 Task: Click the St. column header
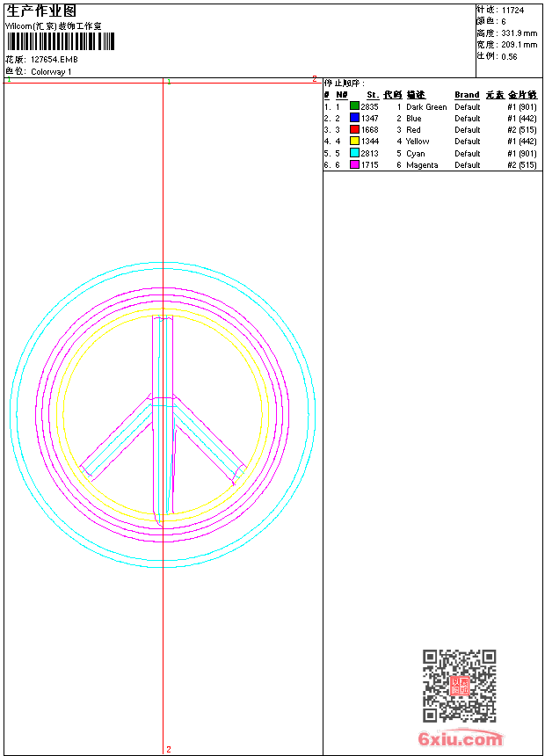pos(373,95)
